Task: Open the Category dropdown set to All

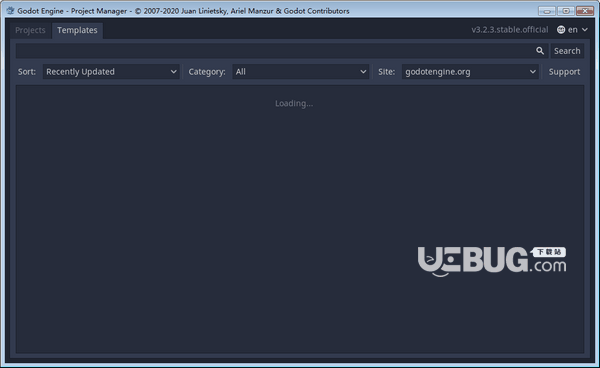Action: tap(300, 72)
